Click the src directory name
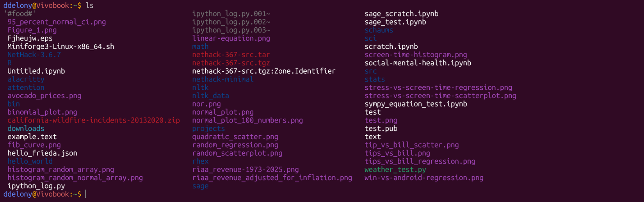Screen dimensions: 644x202 coord(371,71)
